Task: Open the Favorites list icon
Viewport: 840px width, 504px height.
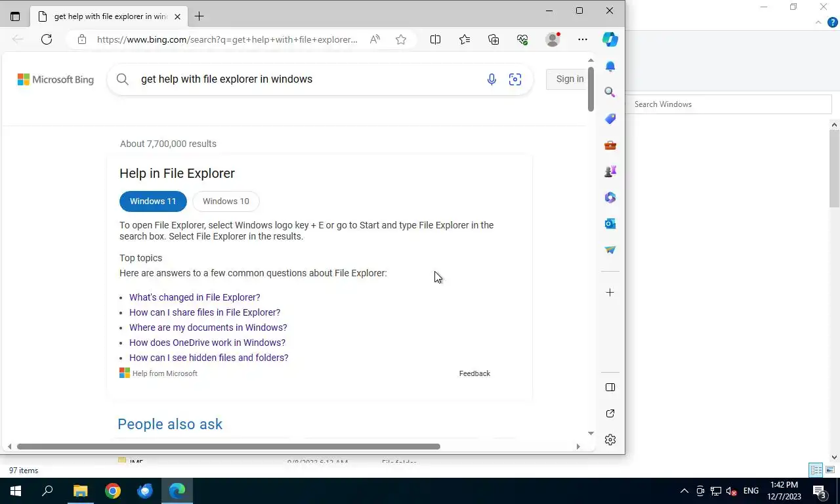Action: [x=465, y=39]
